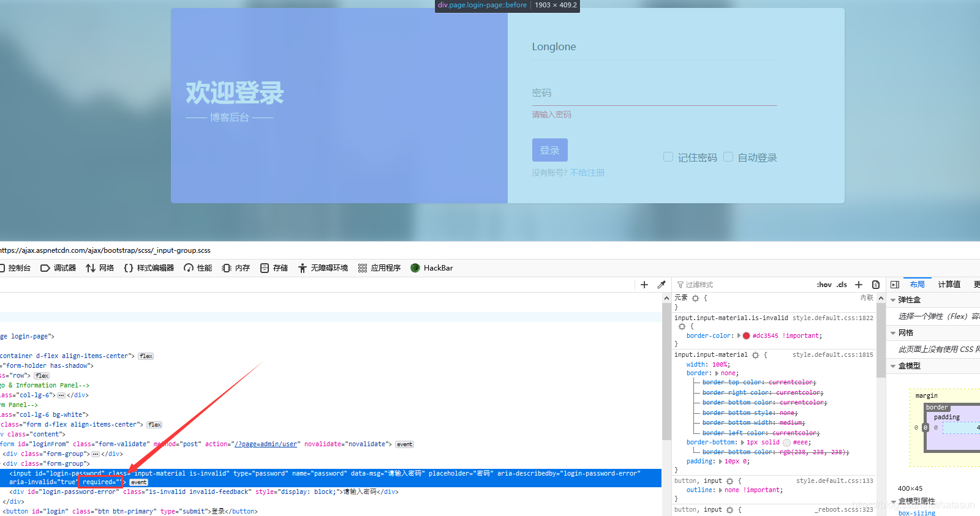The width and height of the screenshot is (980, 516).
Task: Highlight elements matching input.input-material.is-invalid selector
Action: pyautogui.click(x=682, y=327)
